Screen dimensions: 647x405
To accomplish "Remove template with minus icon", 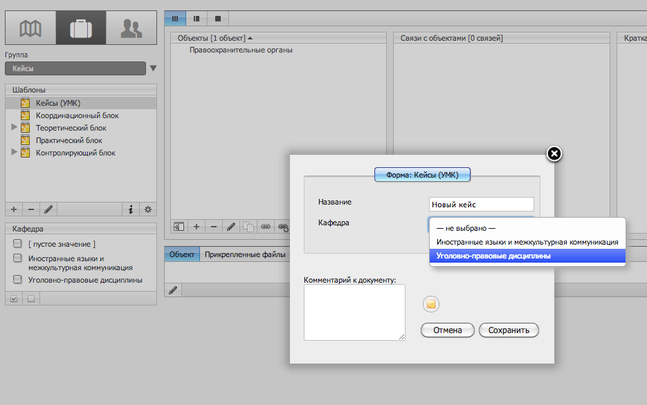I will tap(31, 210).
